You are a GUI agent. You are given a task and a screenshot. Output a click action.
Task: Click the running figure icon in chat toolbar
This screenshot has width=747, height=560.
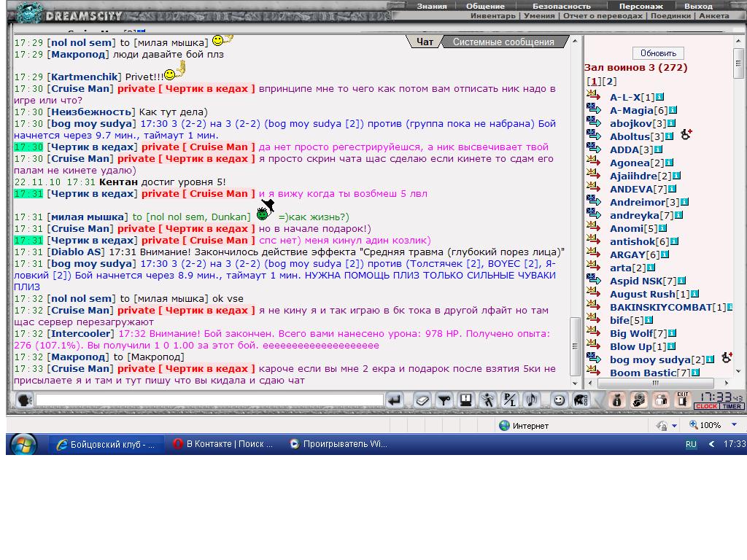click(x=488, y=400)
